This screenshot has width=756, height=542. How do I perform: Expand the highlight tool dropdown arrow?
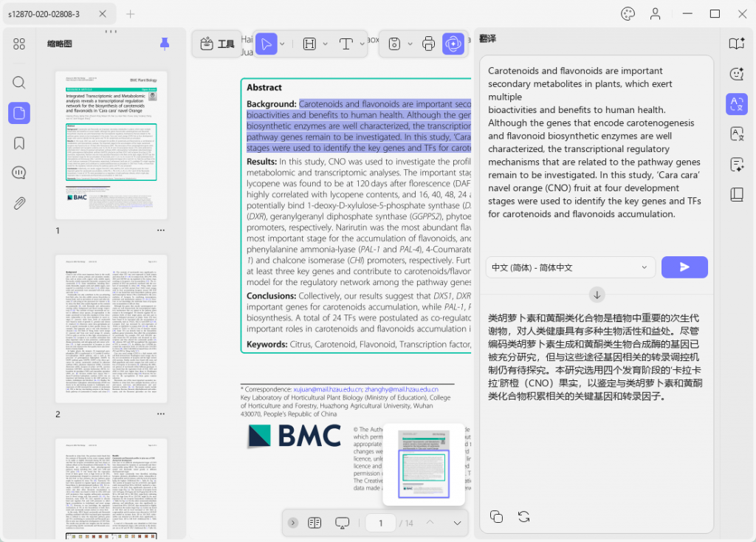[326, 44]
